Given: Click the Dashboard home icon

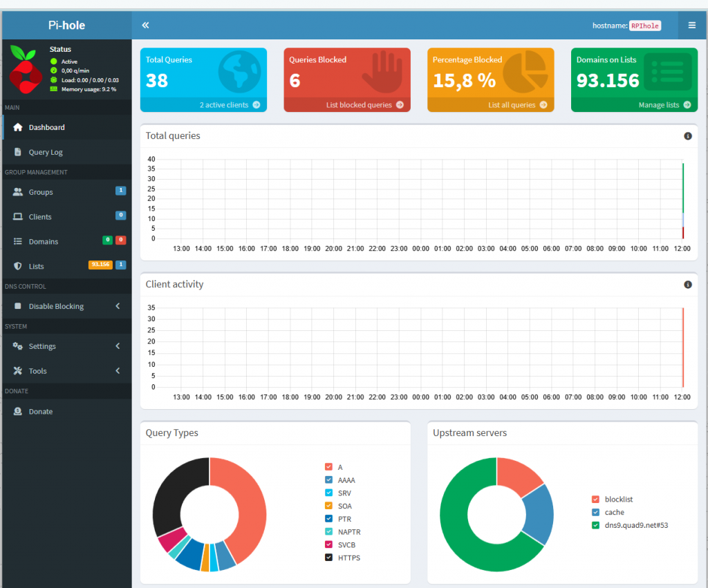Looking at the screenshot, I should (17, 127).
